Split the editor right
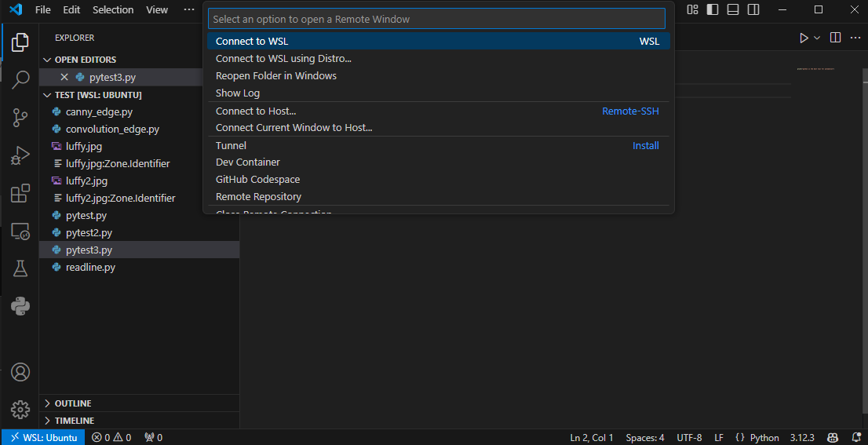This screenshot has width=868, height=445. pyautogui.click(x=835, y=38)
